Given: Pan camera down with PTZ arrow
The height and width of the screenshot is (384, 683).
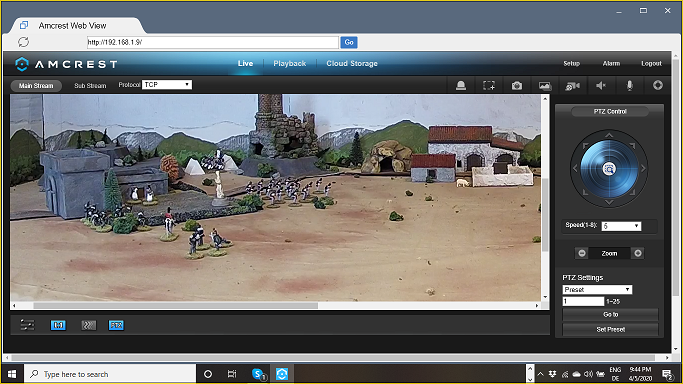Looking at the screenshot, I should tap(609, 202).
